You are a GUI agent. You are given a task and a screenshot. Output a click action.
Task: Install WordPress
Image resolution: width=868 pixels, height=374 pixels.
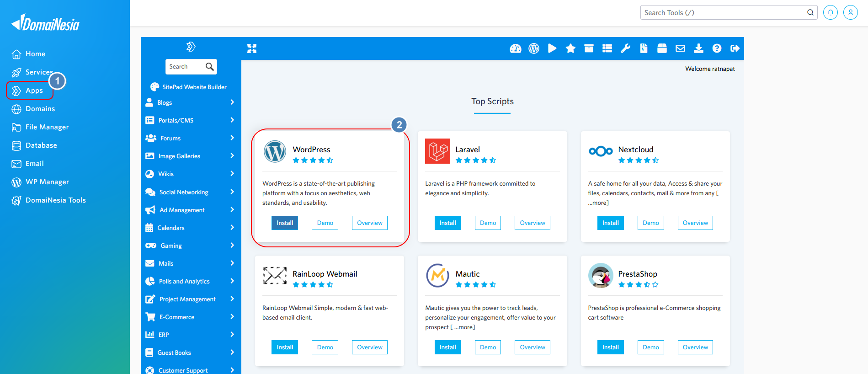click(285, 223)
